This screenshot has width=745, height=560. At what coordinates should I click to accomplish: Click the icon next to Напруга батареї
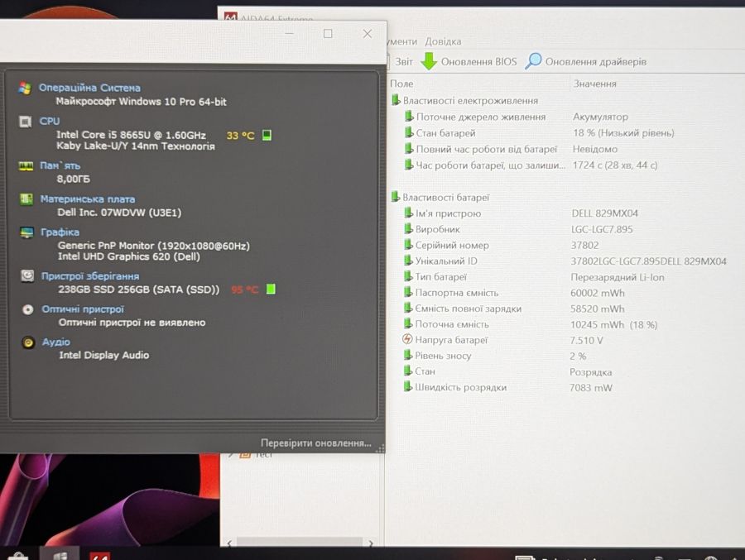(407, 339)
